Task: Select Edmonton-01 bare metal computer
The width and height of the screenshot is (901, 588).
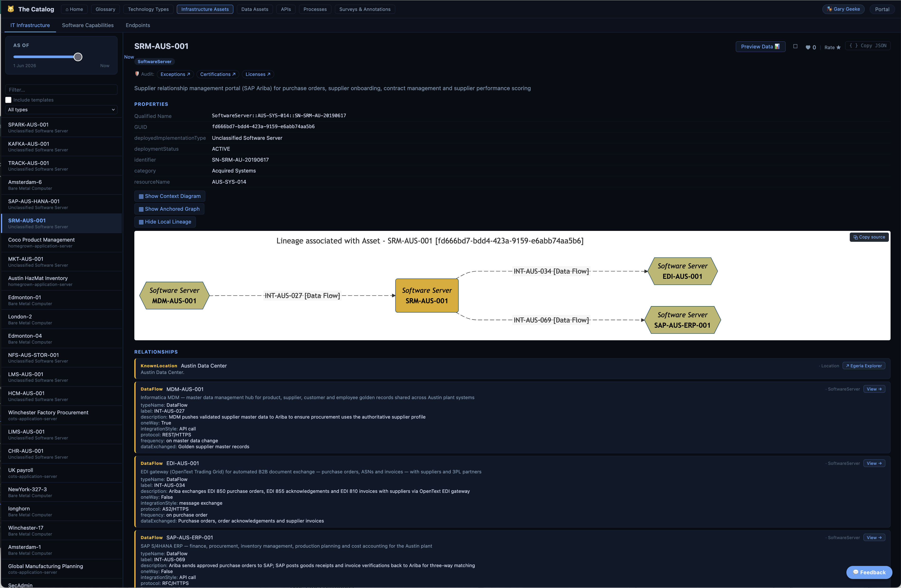Action: pyautogui.click(x=61, y=300)
